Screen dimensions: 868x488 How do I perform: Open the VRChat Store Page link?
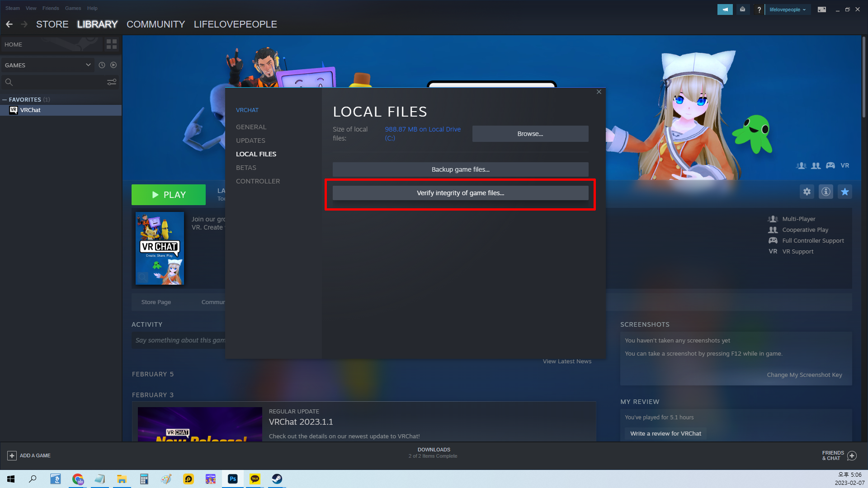click(x=156, y=302)
